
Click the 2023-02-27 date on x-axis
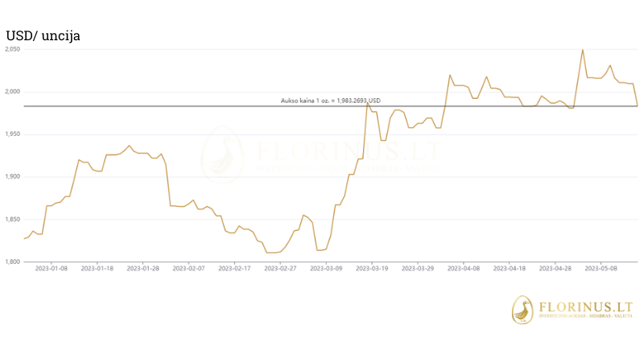[x=282, y=269]
